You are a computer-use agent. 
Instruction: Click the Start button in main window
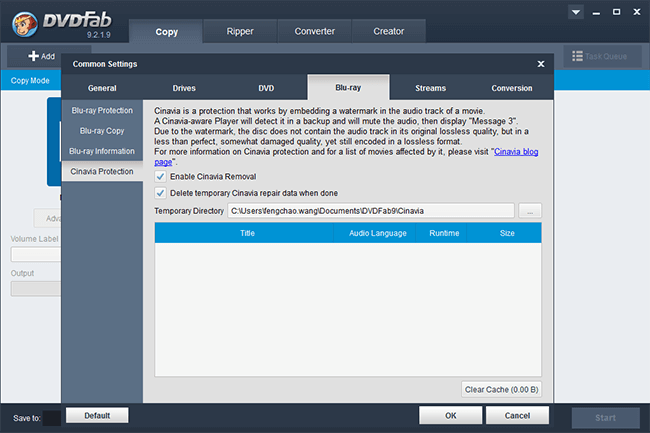click(606, 418)
